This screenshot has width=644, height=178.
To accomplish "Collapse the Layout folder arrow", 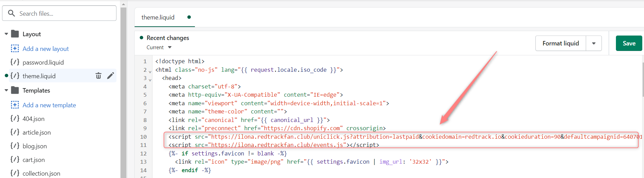I will (6, 34).
